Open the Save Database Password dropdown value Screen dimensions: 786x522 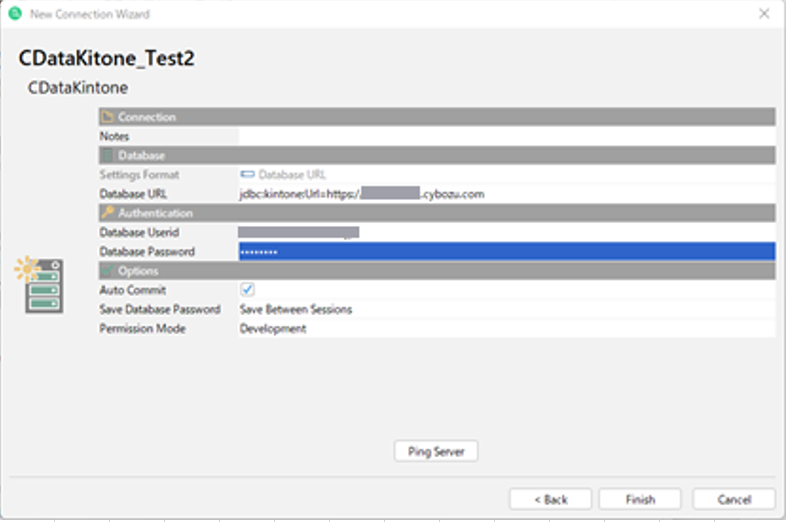(507, 309)
